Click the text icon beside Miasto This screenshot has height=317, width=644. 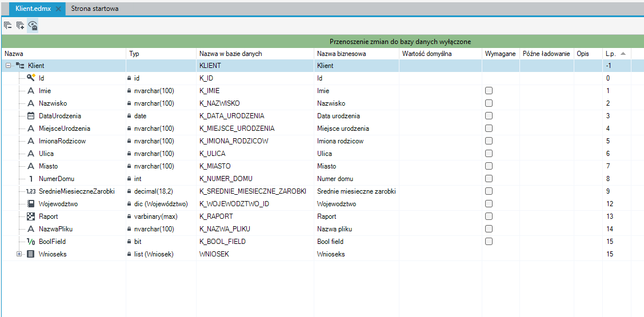coord(31,166)
